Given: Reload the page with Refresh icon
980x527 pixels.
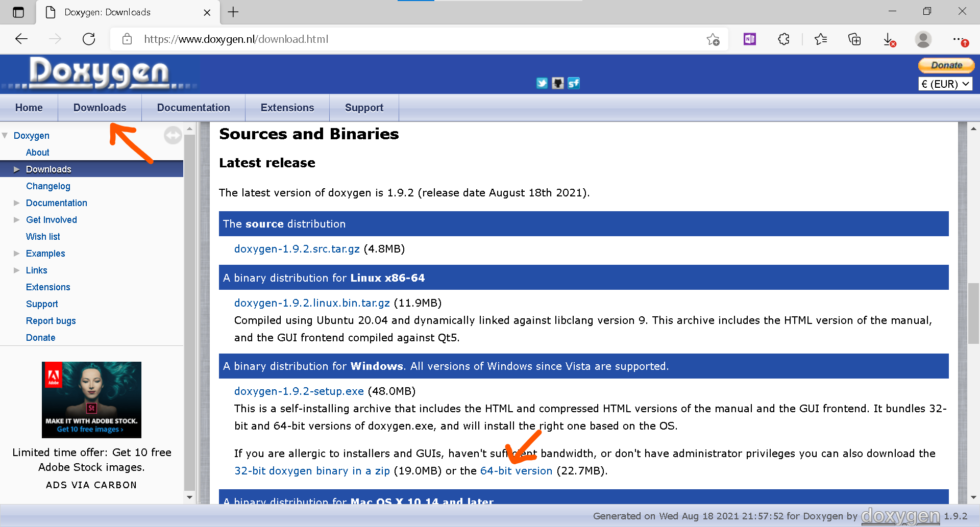Looking at the screenshot, I should click(x=89, y=39).
